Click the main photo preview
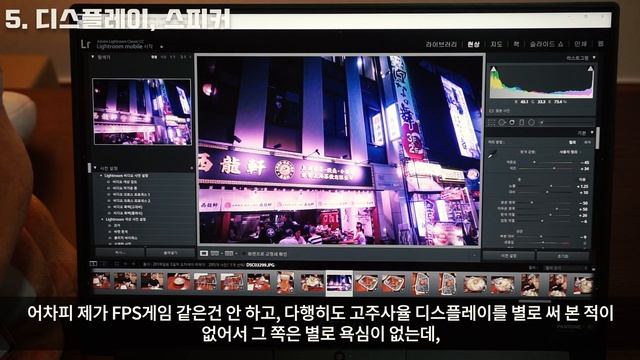This screenshot has width=640, height=360. (x=339, y=150)
